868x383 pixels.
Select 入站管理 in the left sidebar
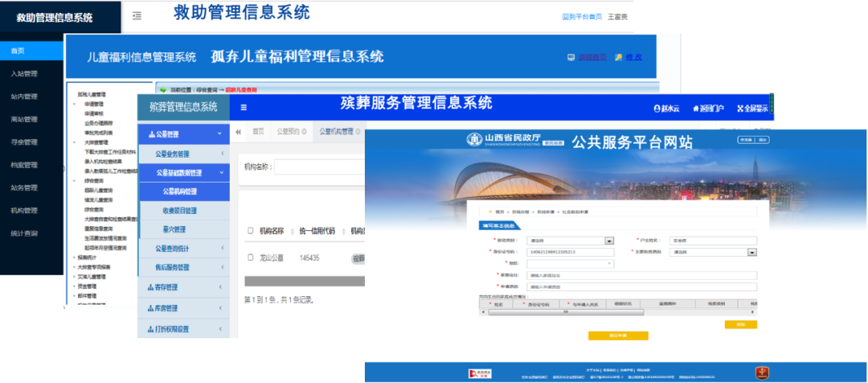(x=24, y=74)
